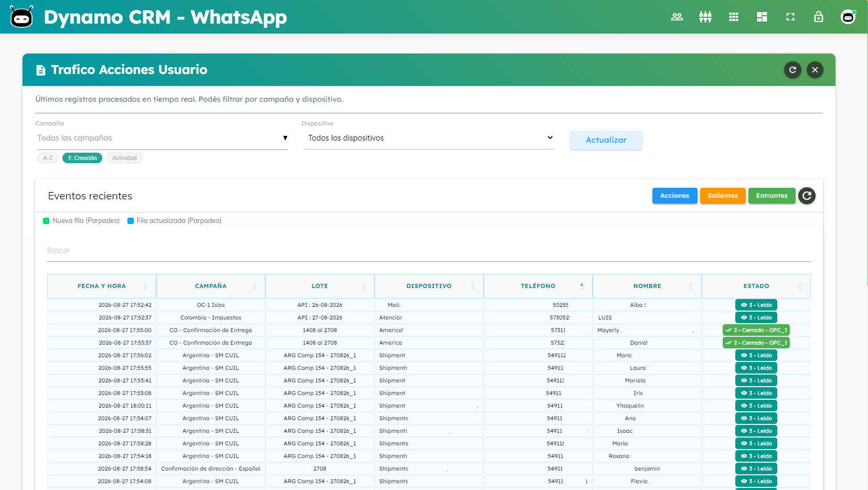Show the Salientes events
Screen dimensions: 868x490
723,196
